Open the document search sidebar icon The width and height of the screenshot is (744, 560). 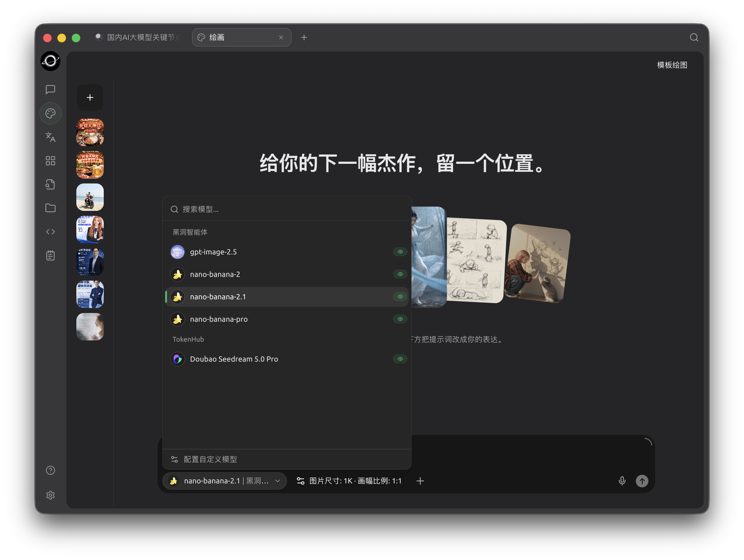point(50,184)
